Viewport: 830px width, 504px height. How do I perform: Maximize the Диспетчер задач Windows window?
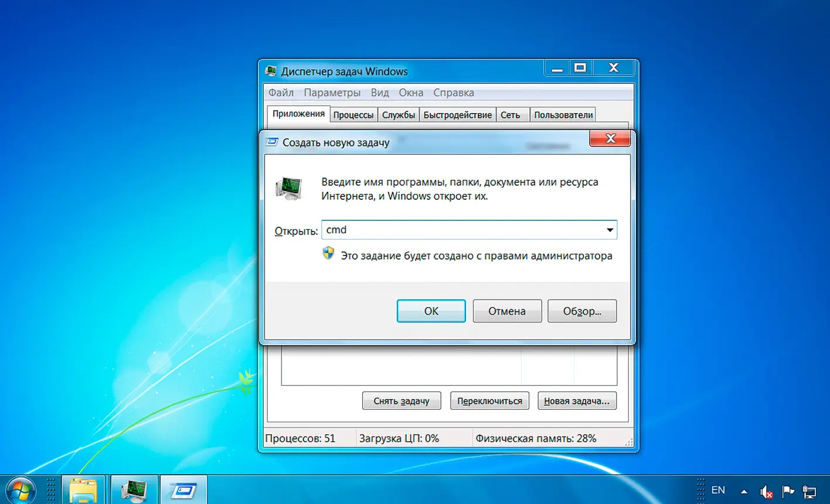tap(580, 68)
